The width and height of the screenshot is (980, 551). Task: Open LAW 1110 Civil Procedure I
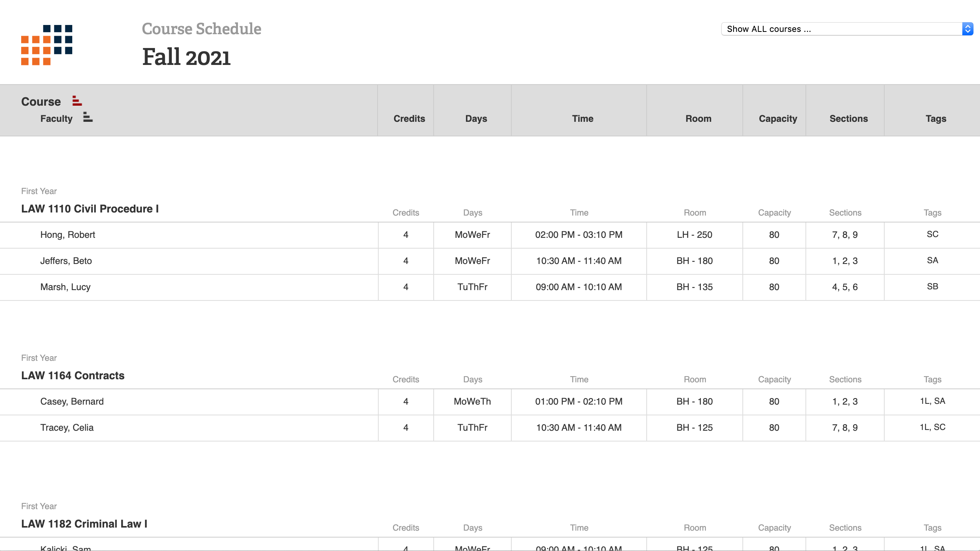tap(90, 209)
